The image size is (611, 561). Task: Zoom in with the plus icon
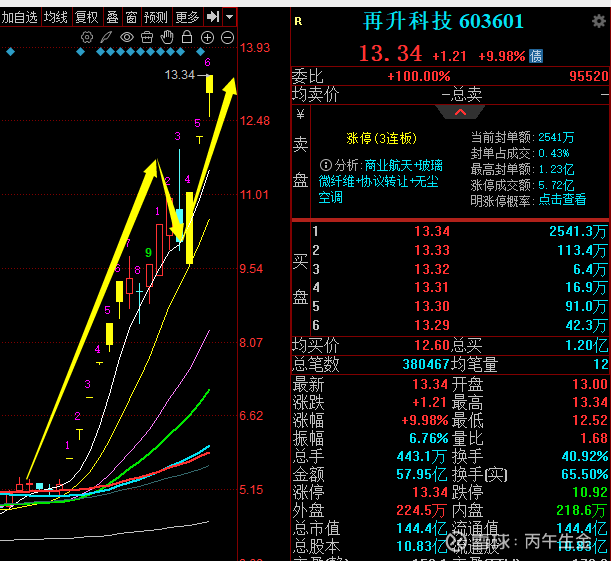(x=207, y=37)
